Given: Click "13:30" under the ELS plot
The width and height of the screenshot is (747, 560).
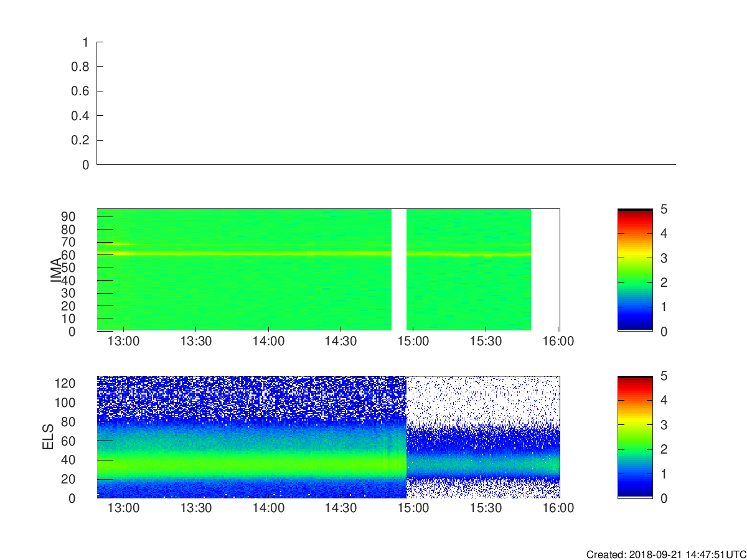Looking at the screenshot, I should click(196, 508).
